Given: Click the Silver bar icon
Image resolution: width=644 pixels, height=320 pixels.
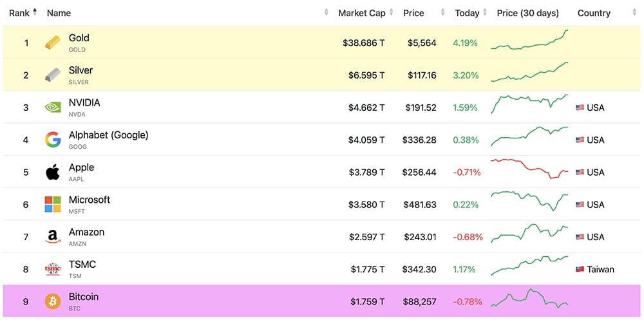Looking at the screenshot, I should 53,75.
